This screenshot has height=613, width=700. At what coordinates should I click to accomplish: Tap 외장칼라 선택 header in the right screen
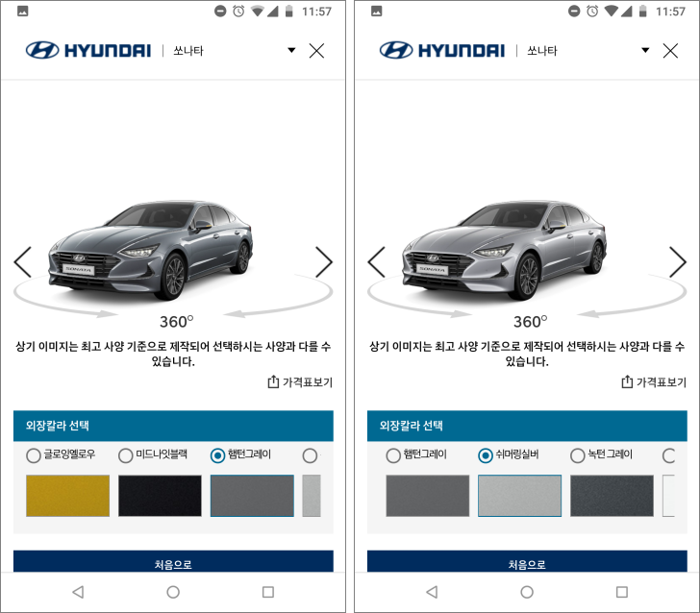[x=527, y=426]
